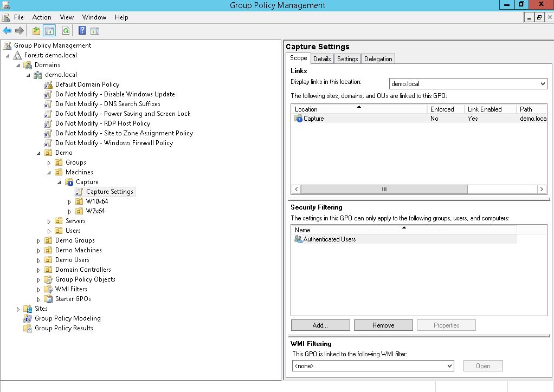Viewport: 554px width, 392px height.
Task: Open the WMI filter dropdown
Action: click(x=449, y=366)
